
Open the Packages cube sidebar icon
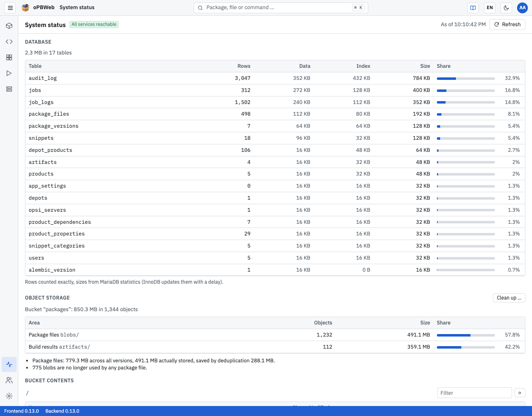[x=9, y=26]
